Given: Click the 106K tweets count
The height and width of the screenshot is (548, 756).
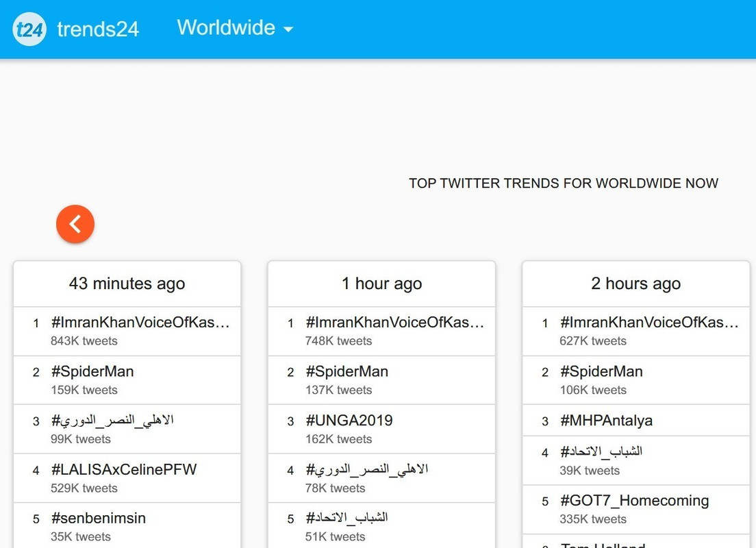Looking at the screenshot, I should pyautogui.click(x=594, y=390).
